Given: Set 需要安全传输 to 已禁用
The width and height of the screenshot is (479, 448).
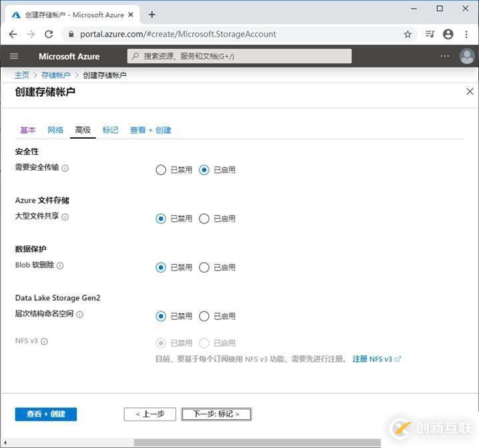Looking at the screenshot, I should [x=161, y=170].
